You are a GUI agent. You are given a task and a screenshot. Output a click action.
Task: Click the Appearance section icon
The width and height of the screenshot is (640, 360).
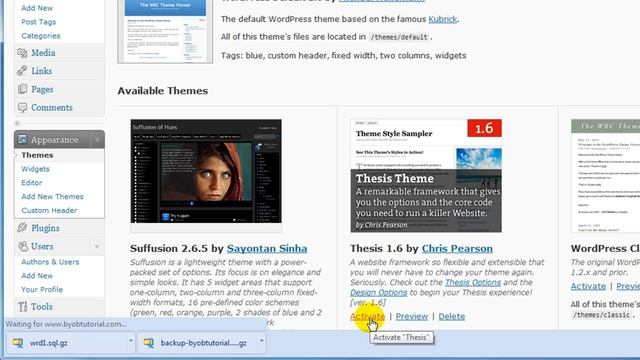pos(22,140)
